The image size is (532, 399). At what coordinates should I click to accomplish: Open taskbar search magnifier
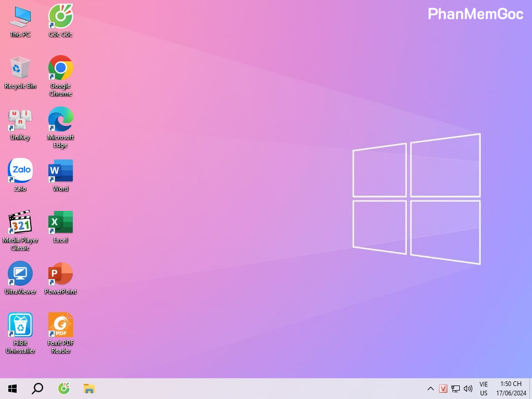[37, 389]
